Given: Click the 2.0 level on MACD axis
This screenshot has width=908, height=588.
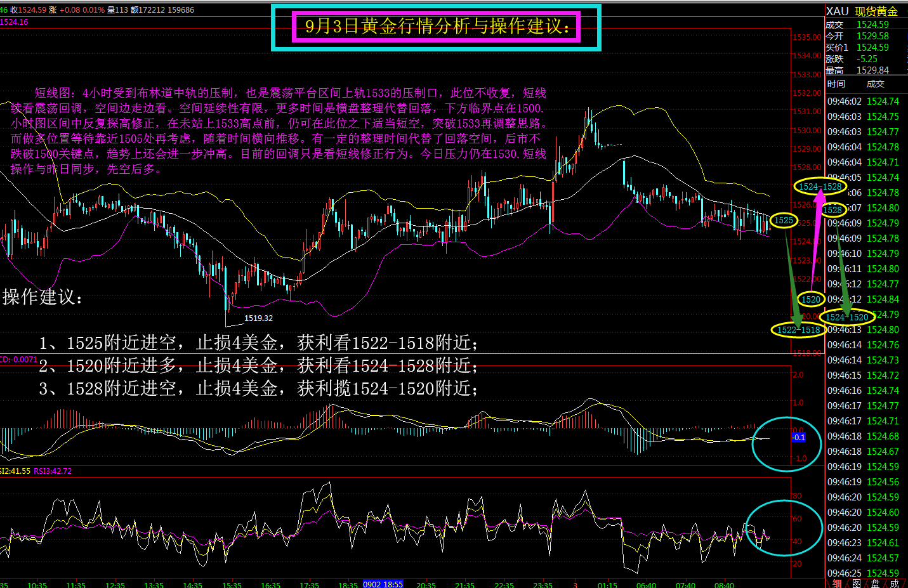Looking at the screenshot, I should [x=798, y=375].
